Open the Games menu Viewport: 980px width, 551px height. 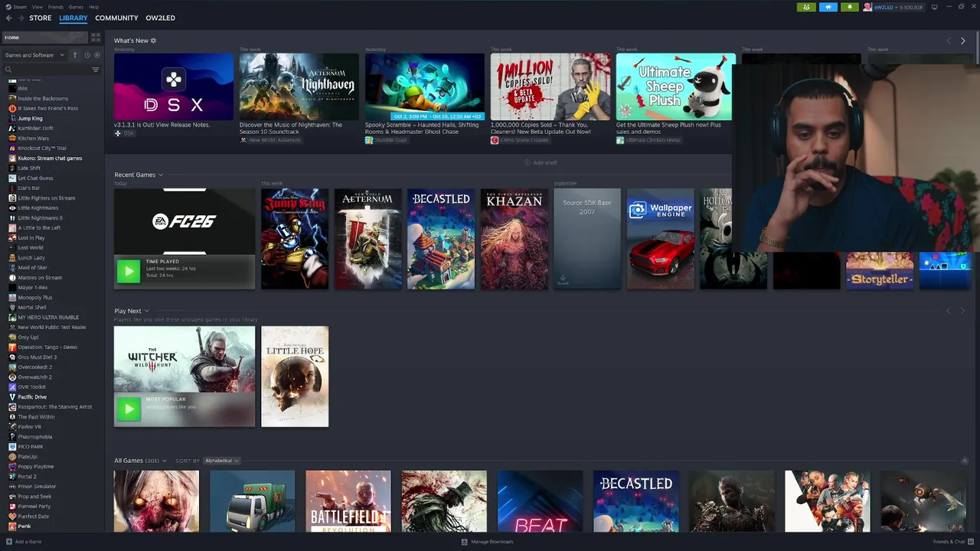pyautogui.click(x=77, y=7)
